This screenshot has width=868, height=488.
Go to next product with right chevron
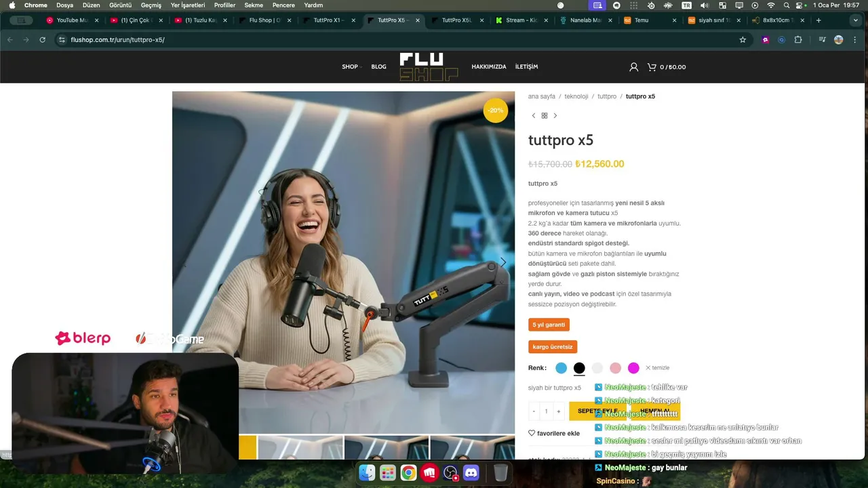coord(555,116)
